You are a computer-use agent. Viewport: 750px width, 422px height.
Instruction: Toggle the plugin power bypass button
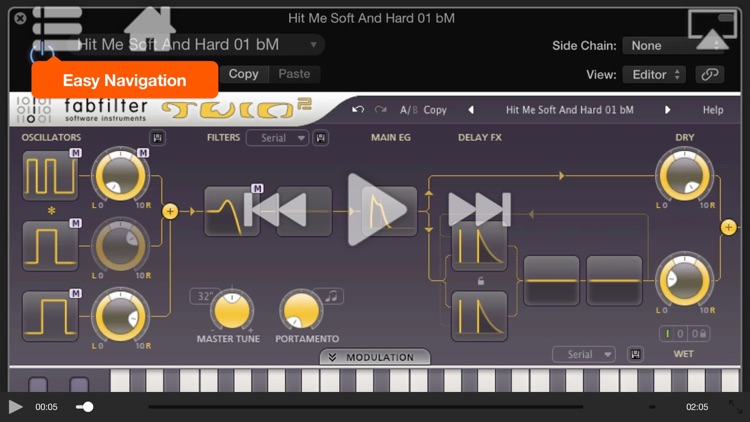coord(42,53)
